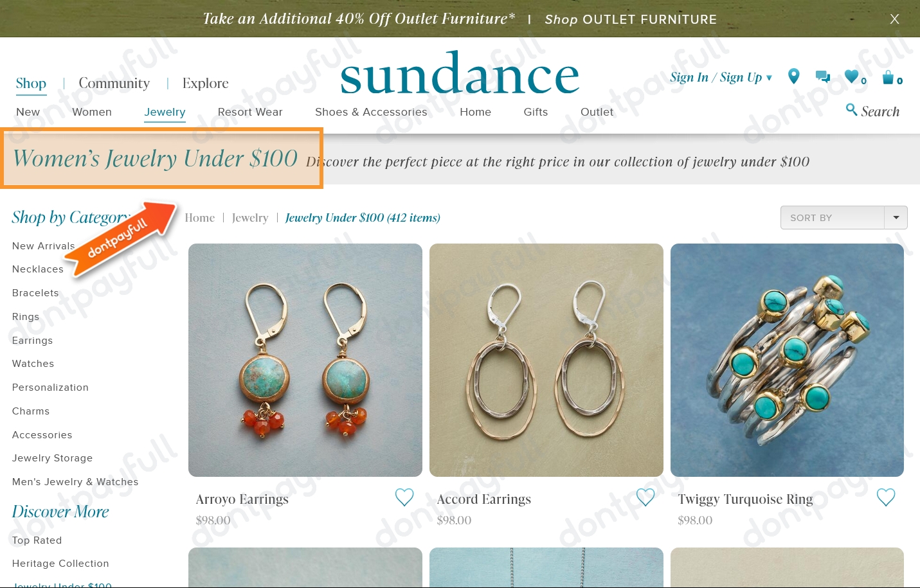920x588 pixels.
Task: Open the Twiggy Turquoise Ring product image
Action: click(x=787, y=360)
